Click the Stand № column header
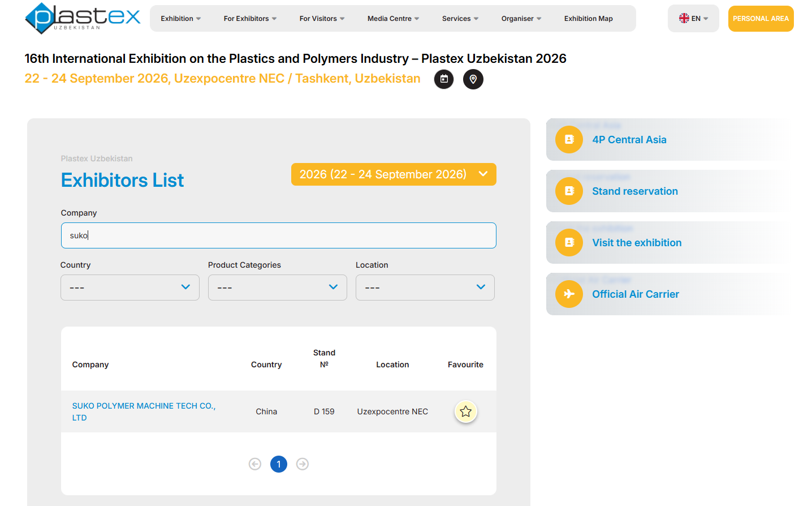 (x=324, y=358)
